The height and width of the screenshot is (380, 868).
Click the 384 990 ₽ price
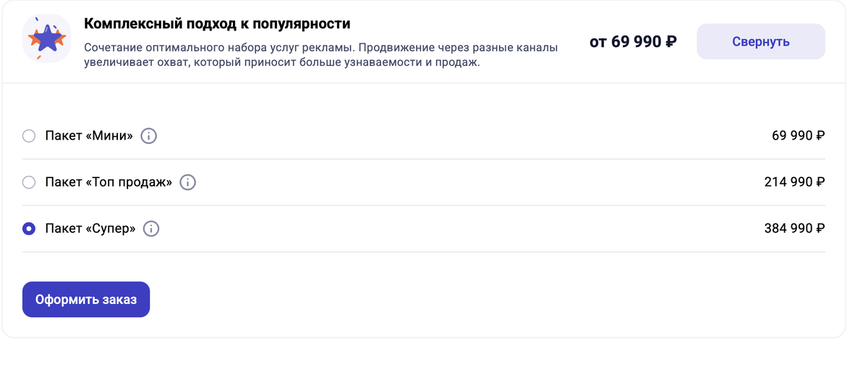(x=794, y=229)
